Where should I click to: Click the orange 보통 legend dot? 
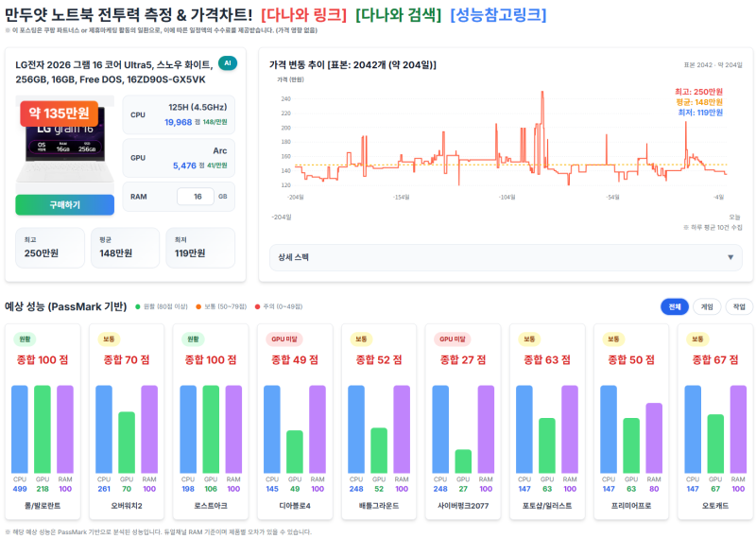pos(198,307)
